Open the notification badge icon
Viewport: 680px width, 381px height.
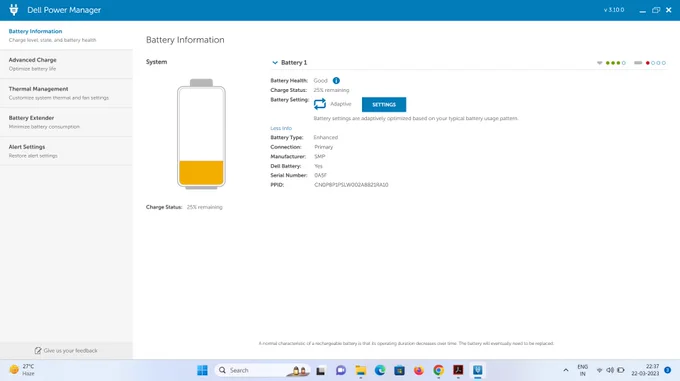coord(667,370)
